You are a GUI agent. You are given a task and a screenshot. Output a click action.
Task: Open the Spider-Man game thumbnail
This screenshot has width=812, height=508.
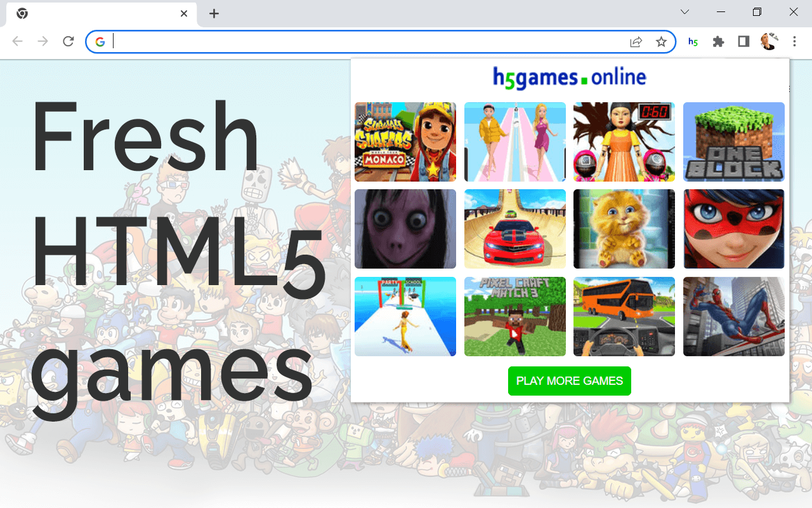[734, 316]
